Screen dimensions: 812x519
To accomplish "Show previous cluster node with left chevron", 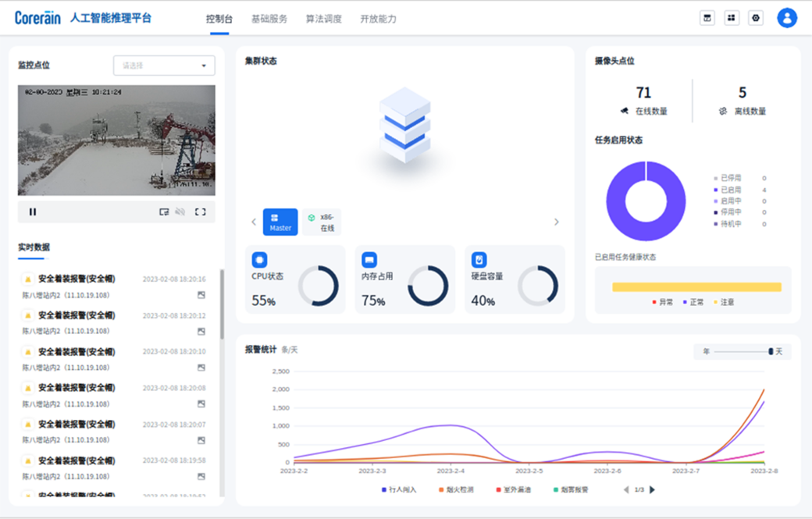I will pos(254,222).
